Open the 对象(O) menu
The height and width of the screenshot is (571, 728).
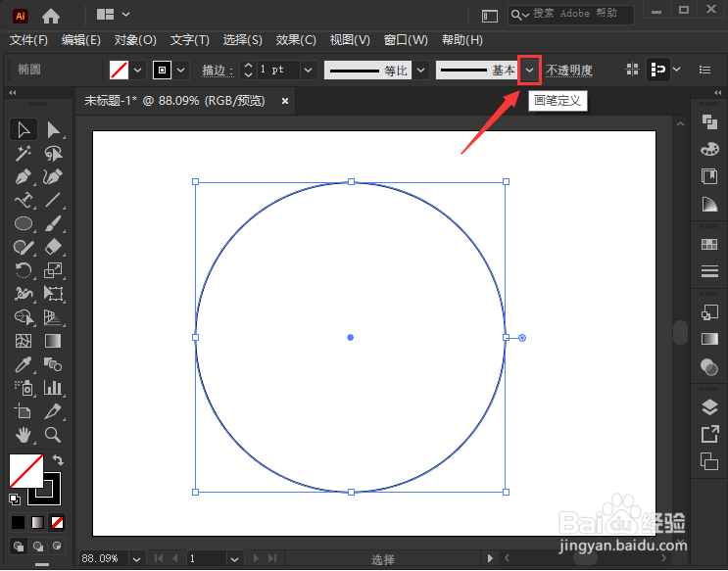point(135,40)
